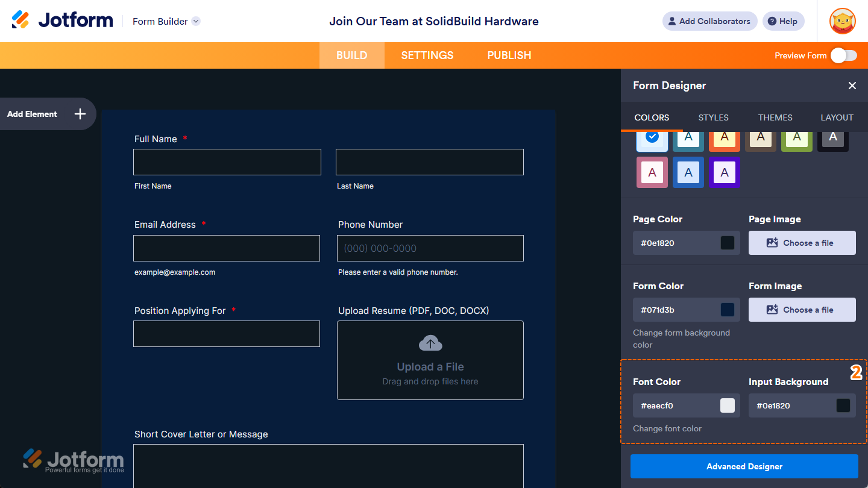Click the Form Builder label
The image size is (868, 488).
click(160, 21)
